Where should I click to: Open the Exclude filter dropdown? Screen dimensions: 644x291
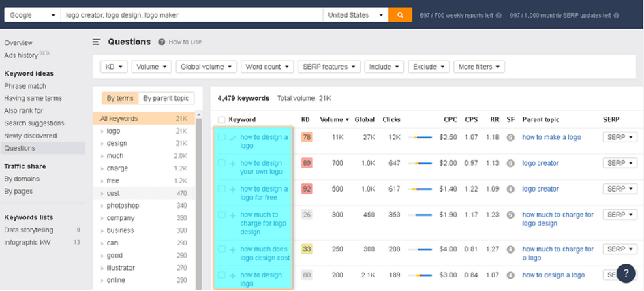(x=429, y=67)
